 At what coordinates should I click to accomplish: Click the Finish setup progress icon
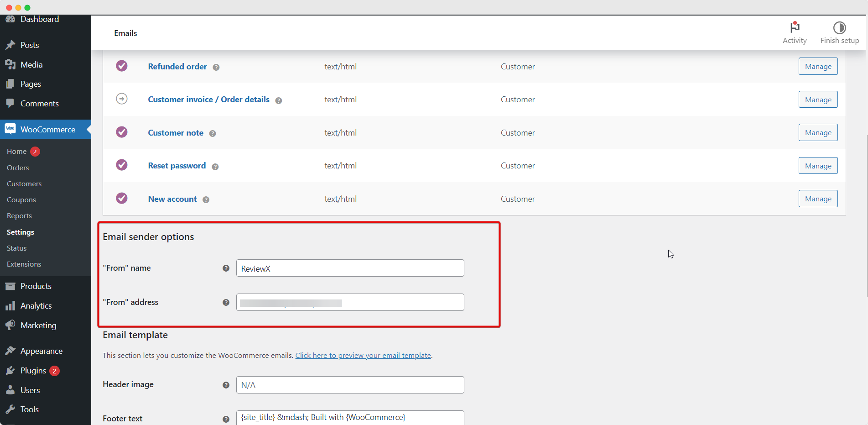coord(840,28)
